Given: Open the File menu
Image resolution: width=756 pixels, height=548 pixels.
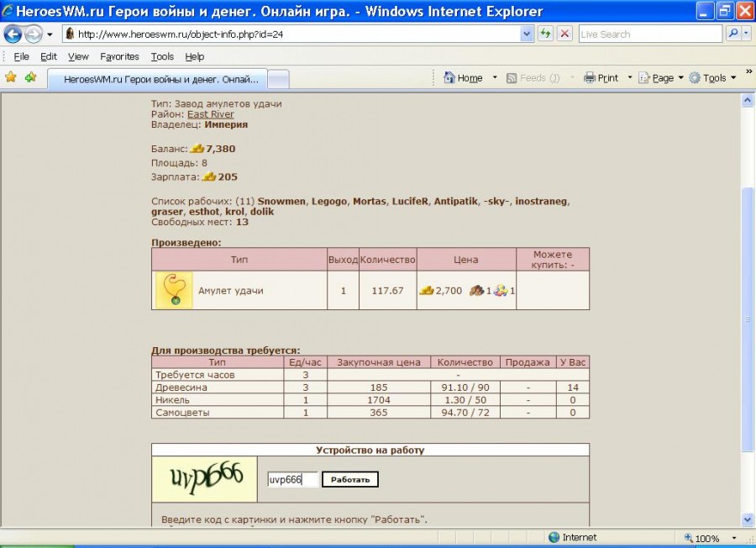Looking at the screenshot, I should tap(21, 56).
